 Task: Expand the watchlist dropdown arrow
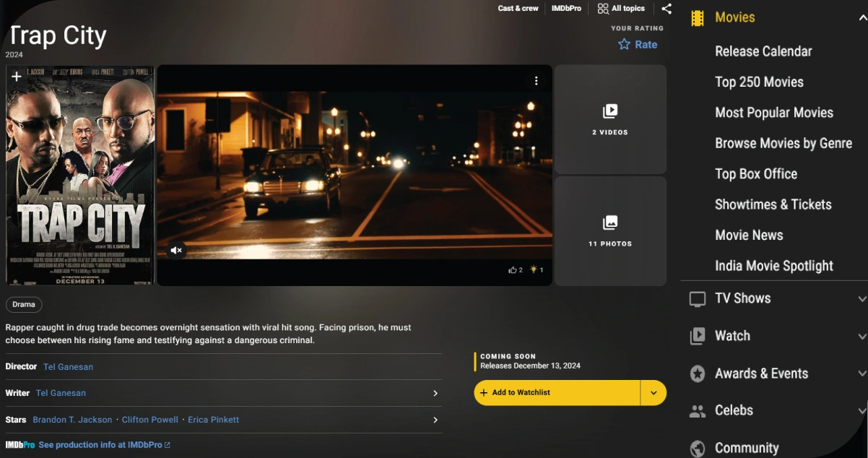653,393
